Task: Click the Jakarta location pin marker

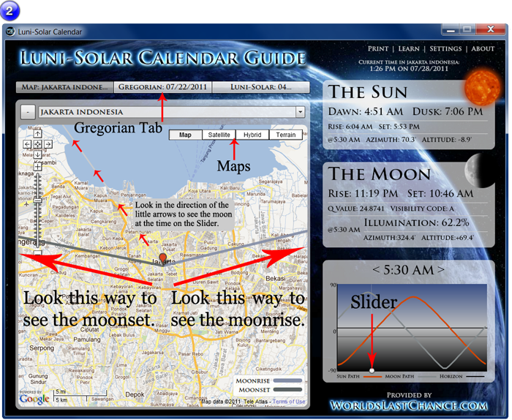Action: click(162, 259)
